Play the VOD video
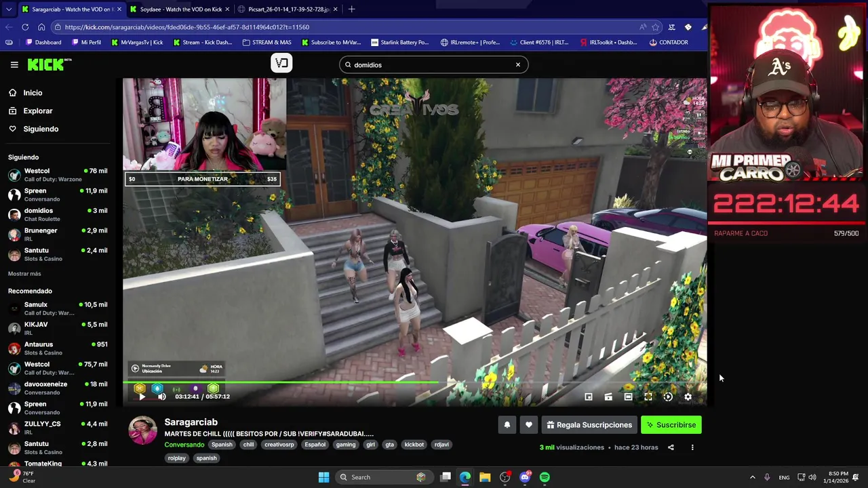Screen dimensions: 868x488 pos(142,396)
